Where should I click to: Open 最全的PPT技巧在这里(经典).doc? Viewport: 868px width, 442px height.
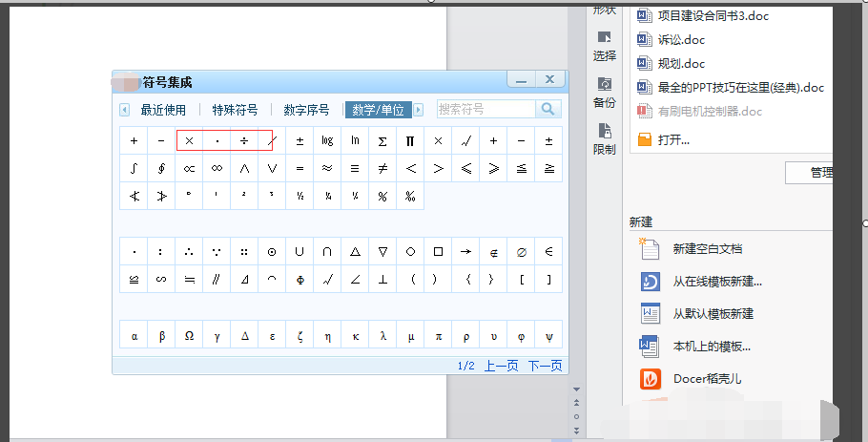point(730,87)
